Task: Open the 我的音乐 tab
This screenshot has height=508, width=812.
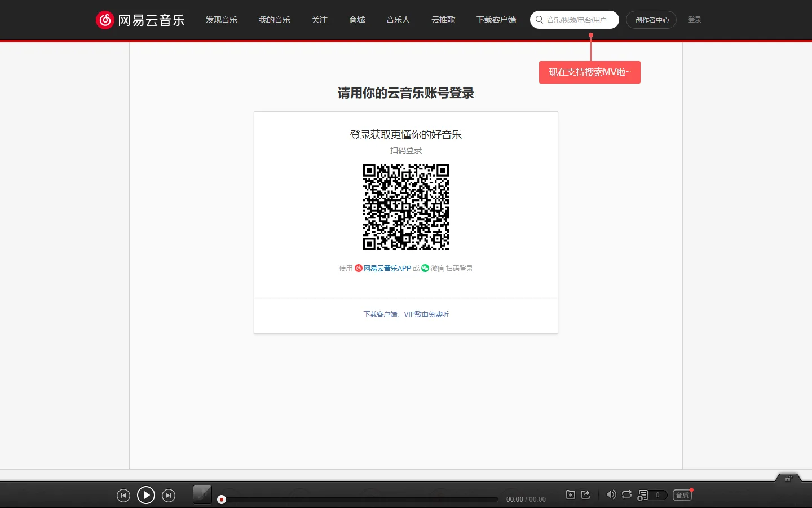Action: 275,20
